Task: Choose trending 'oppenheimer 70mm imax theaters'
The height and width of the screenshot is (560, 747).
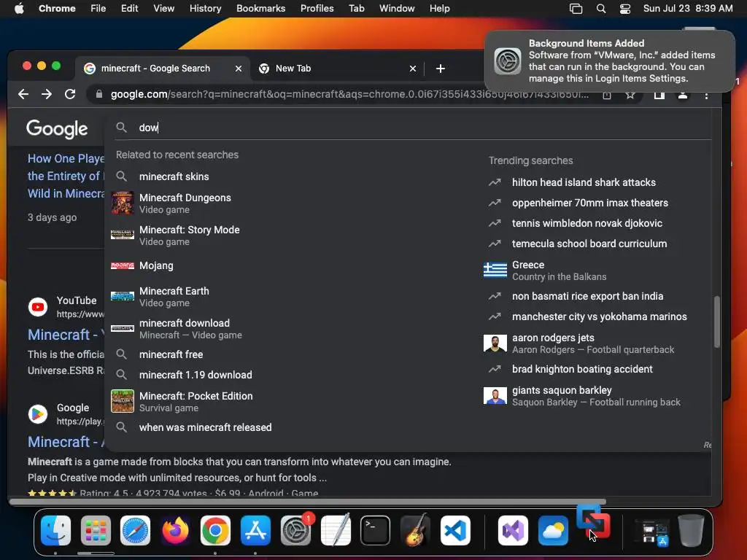Action: pos(589,203)
